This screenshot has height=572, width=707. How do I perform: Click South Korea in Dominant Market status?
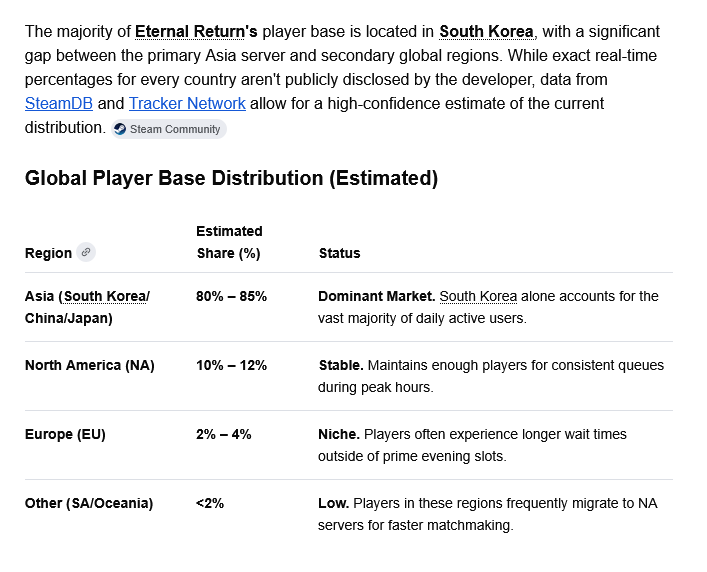point(478,297)
